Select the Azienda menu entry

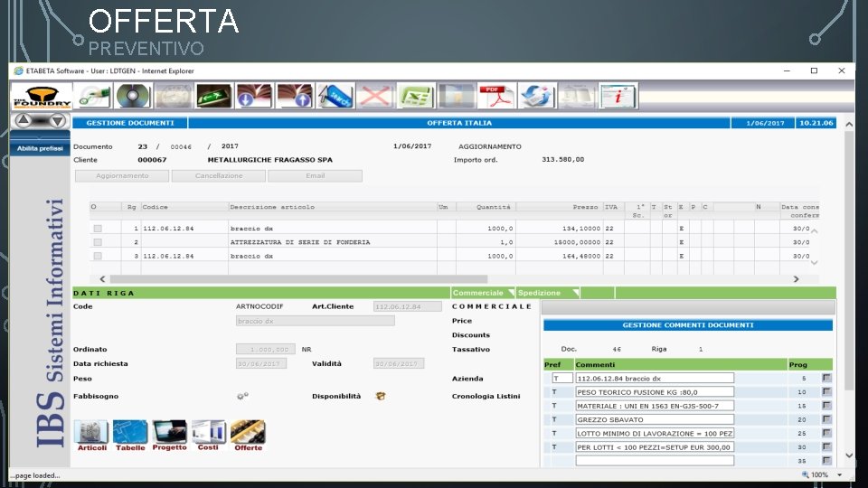point(467,379)
